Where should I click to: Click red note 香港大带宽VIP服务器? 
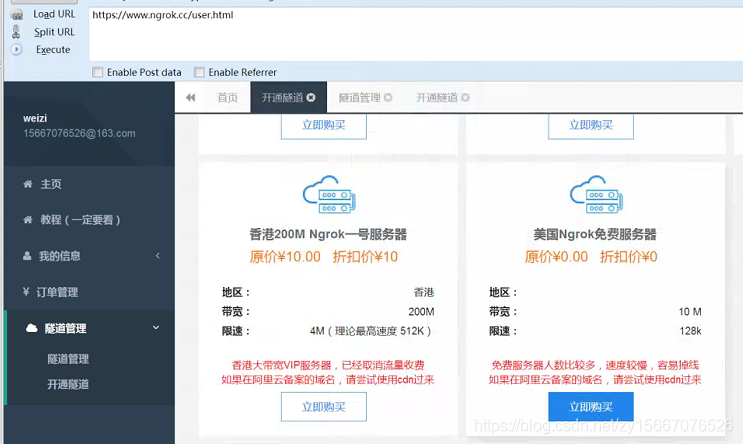tap(328, 365)
